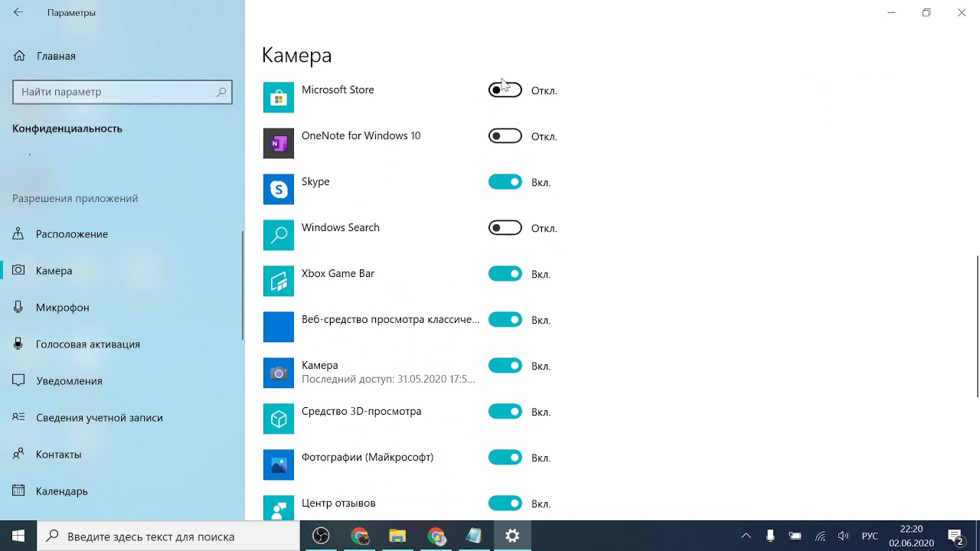
Task: Click the Skype app icon
Action: pos(279,189)
